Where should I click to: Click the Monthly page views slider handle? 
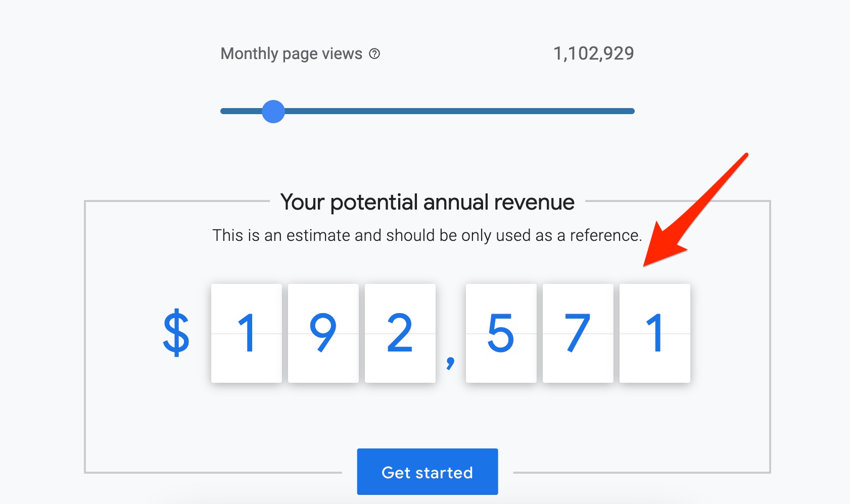pos(273,111)
